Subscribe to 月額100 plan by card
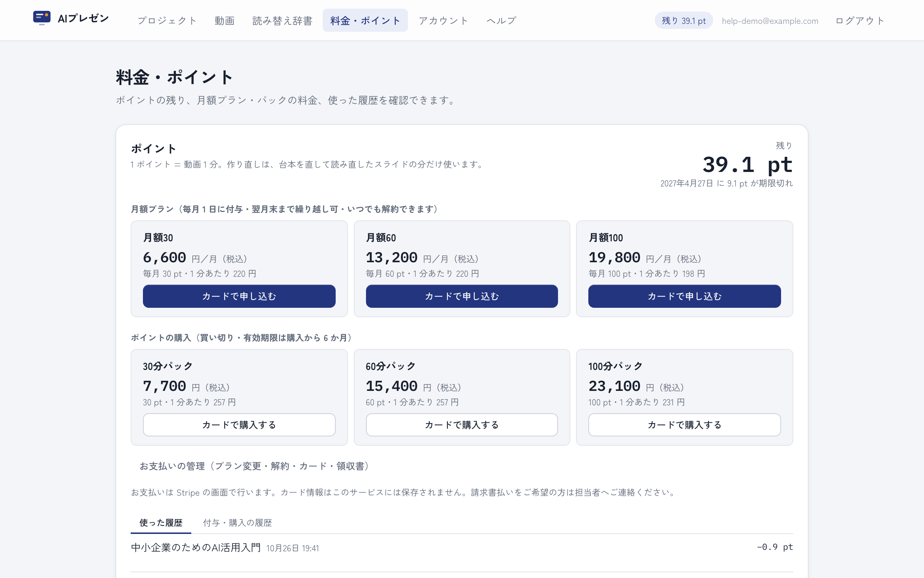The width and height of the screenshot is (924, 578). [x=684, y=296]
